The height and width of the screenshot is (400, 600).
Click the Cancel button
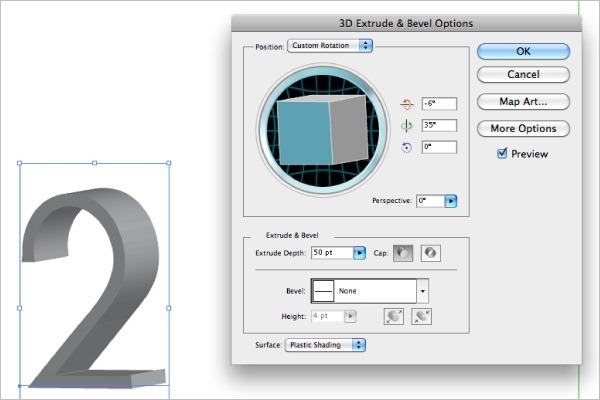[x=523, y=74]
